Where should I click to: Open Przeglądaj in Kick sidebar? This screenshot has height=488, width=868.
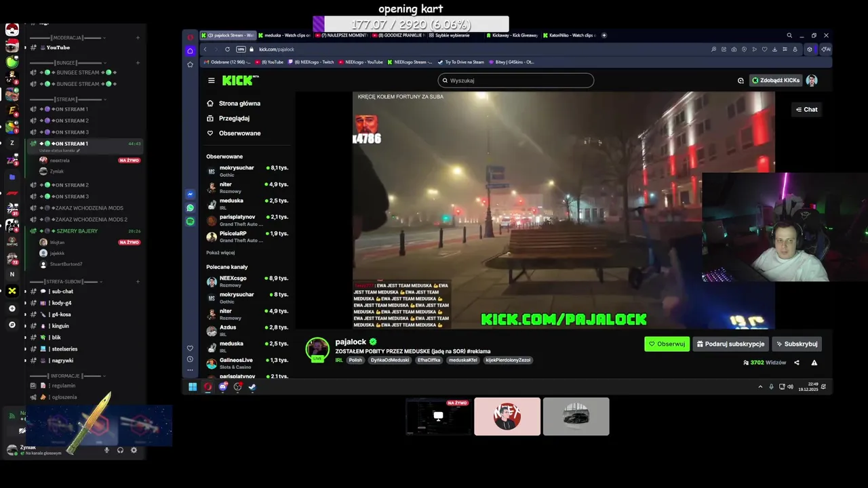pyautogui.click(x=229, y=119)
